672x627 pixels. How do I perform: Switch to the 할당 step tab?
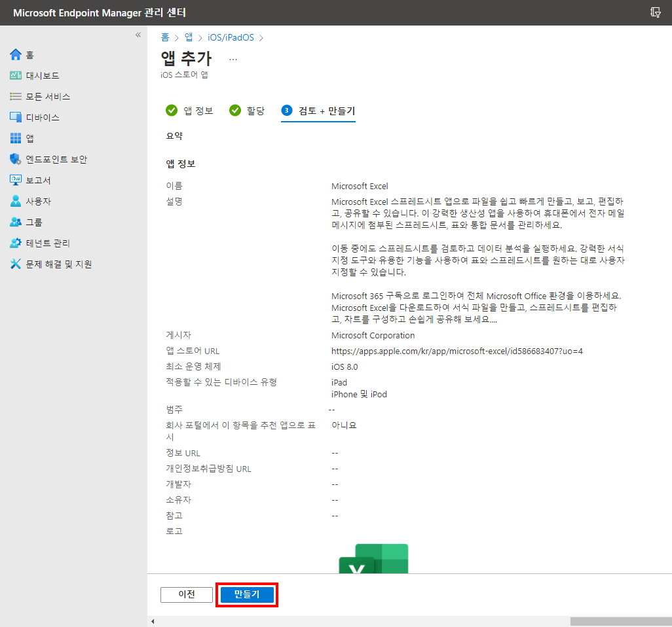pyautogui.click(x=248, y=111)
